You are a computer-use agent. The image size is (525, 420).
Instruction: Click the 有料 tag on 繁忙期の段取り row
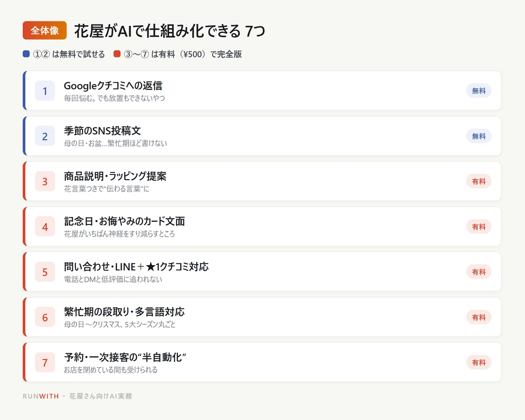479,317
